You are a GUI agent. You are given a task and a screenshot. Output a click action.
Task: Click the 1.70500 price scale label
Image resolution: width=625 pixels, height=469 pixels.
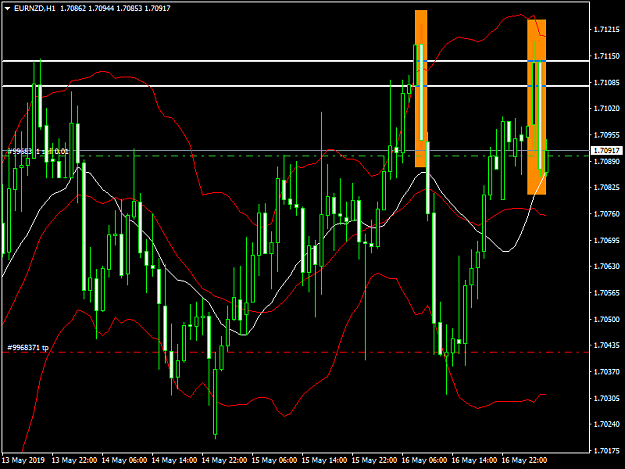(x=607, y=319)
